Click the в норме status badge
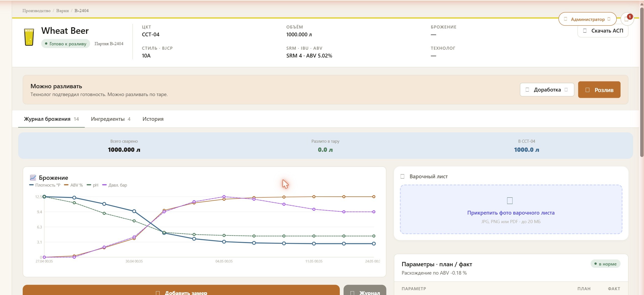 click(605, 264)
